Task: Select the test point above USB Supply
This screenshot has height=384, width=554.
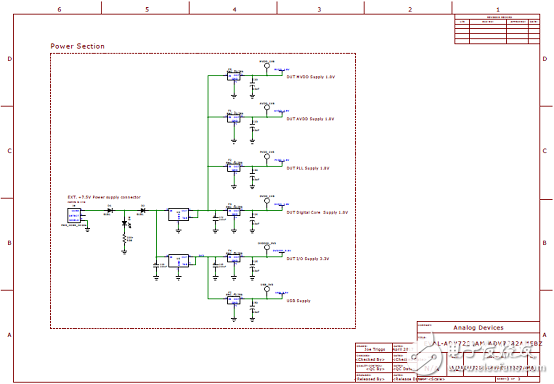Action: click(x=267, y=289)
